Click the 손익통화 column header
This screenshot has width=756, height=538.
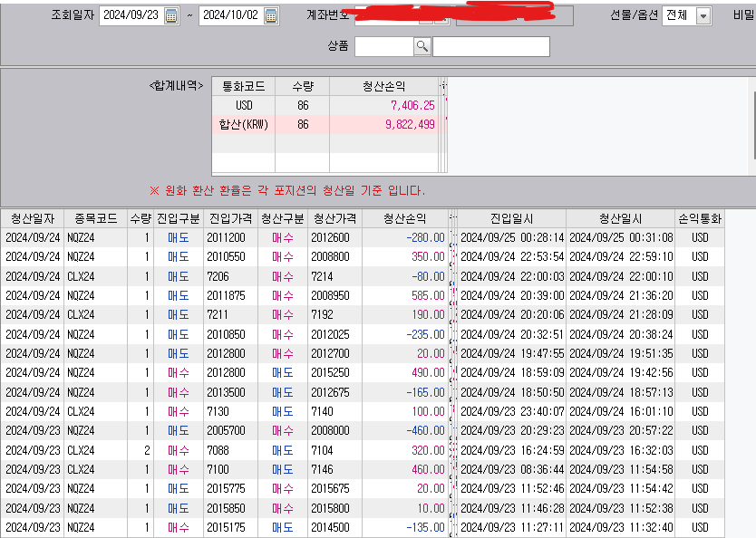[699, 218]
